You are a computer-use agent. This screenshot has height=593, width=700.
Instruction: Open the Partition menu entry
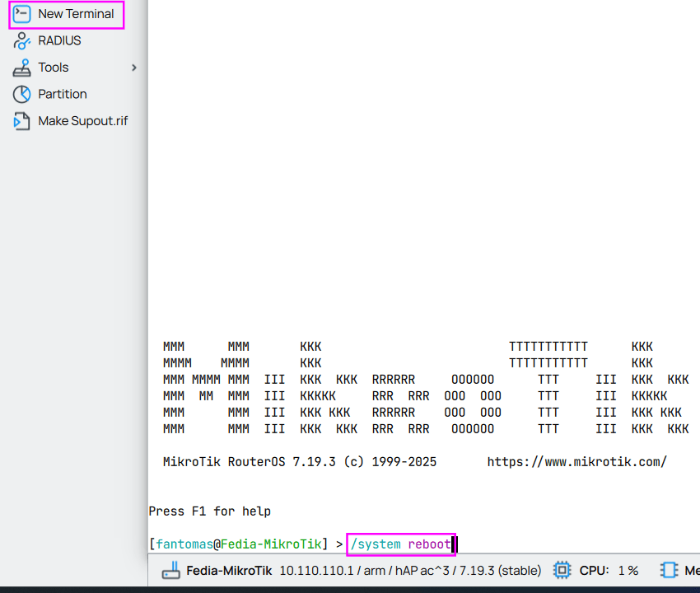pos(63,94)
